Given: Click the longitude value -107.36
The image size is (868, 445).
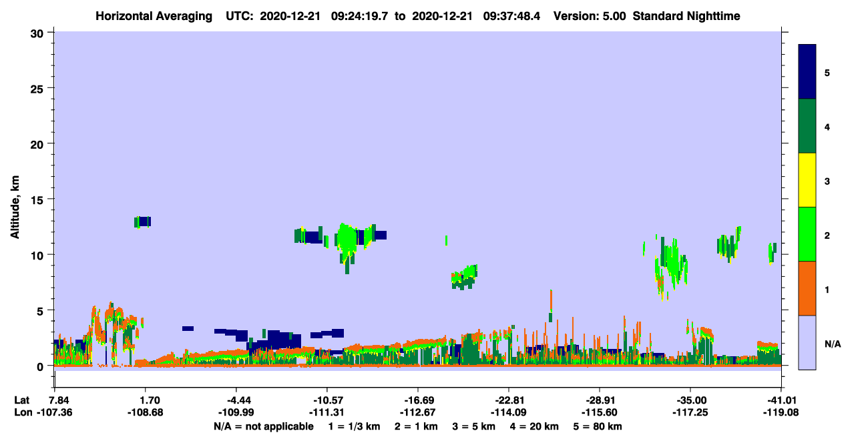Looking at the screenshot, I should coord(55,412).
